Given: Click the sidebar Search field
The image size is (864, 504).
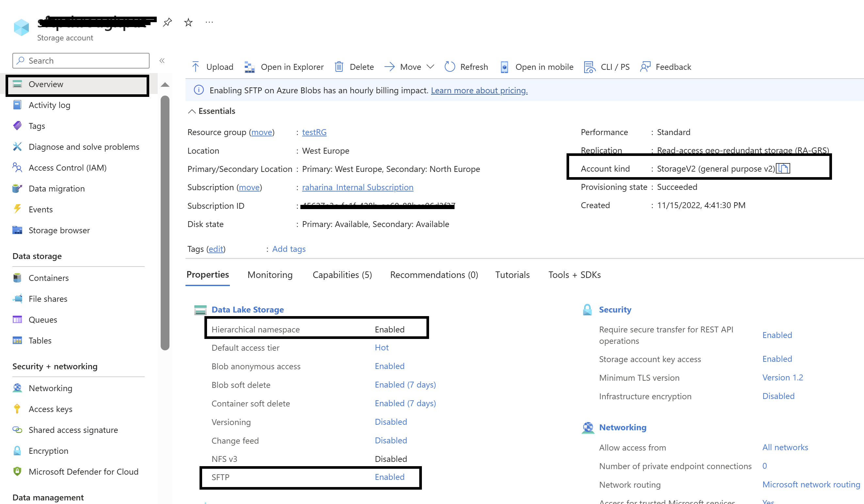Looking at the screenshot, I should pyautogui.click(x=81, y=61).
